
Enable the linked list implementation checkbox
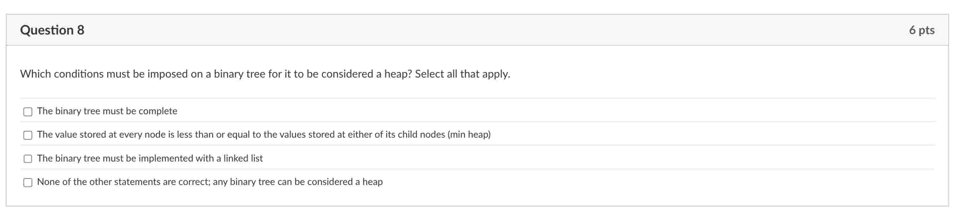(28, 159)
